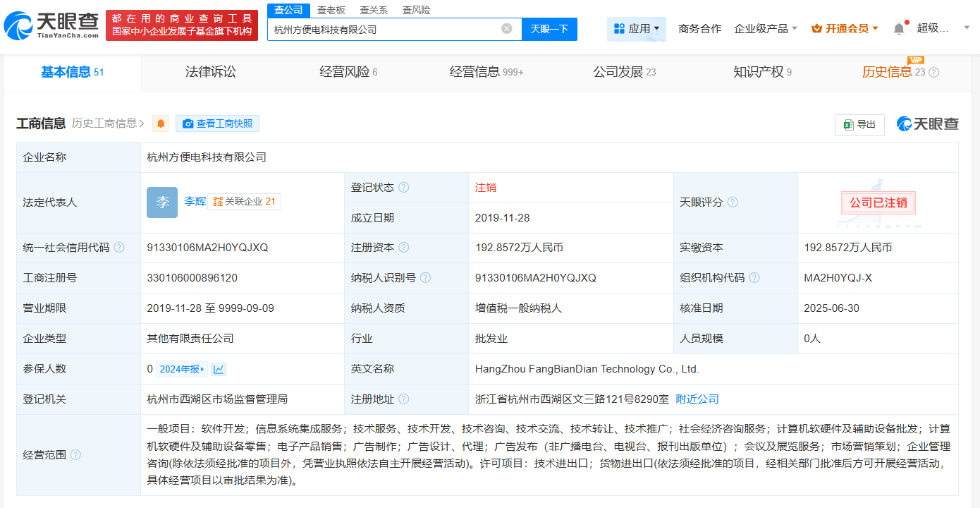The height and width of the screenshot is (508, 980).
Task: Click help icon next to 组织机构代码
Action: [x=754, y=278]
